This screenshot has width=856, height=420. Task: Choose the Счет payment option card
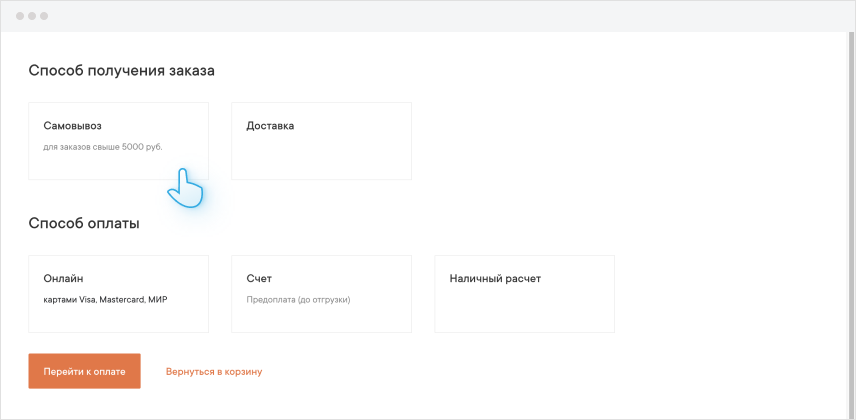[x=321, y=293]
